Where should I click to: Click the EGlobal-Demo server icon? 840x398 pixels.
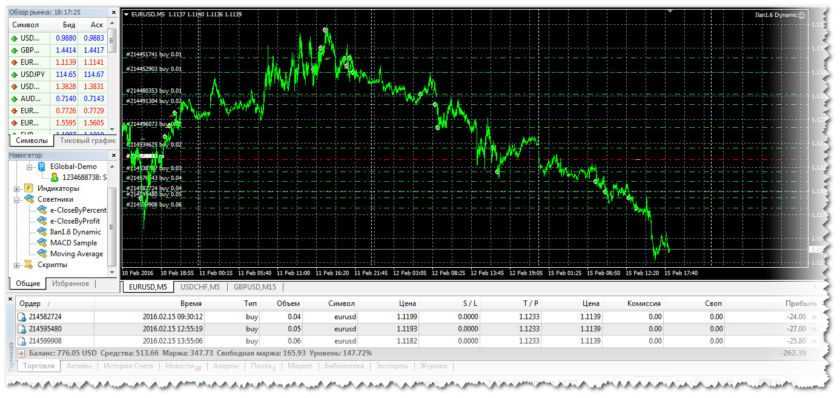[x=41, y=167]
